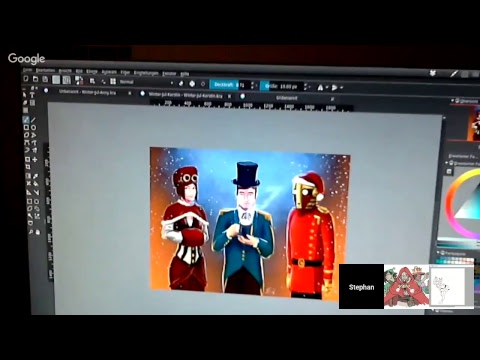Click the Save document toolbar icon
Viewport: 480px width, 360px height.
45,79
